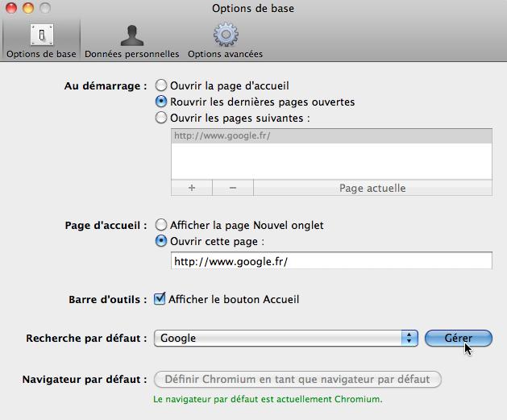This screenshot has width=507, height=420.
Task: Add a startup page with plus button
Action: [192, 188]
